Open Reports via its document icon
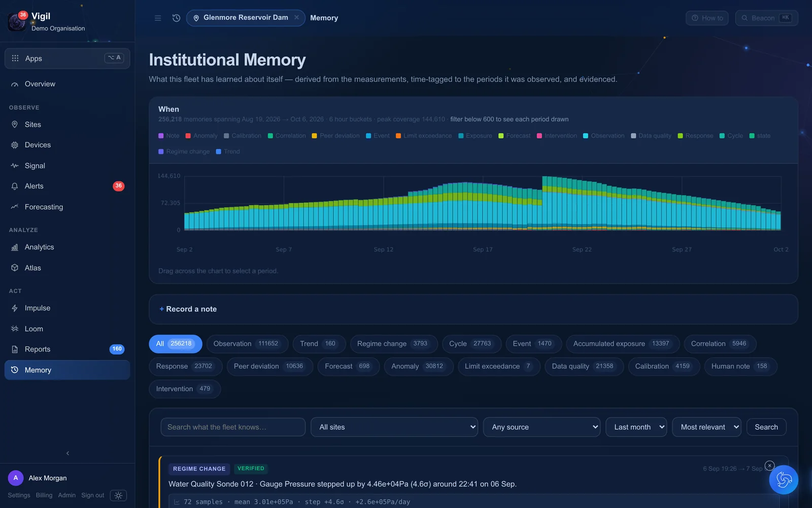The image size is (812, 508). (x=15, y=350)
